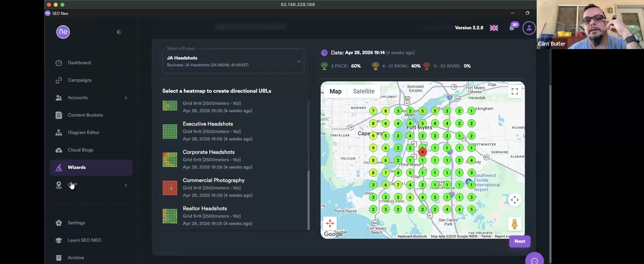Viewport: 644px width, 264px height.
Task: Click the Wizards hat icon
Action: pos(59,168)
